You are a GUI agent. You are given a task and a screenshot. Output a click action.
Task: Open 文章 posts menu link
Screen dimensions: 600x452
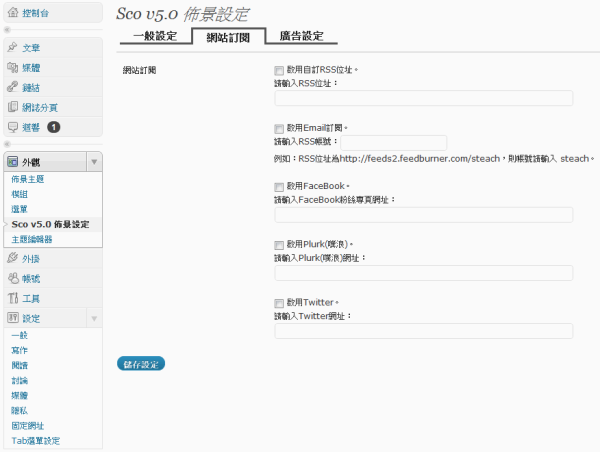(x=31, y=47)
